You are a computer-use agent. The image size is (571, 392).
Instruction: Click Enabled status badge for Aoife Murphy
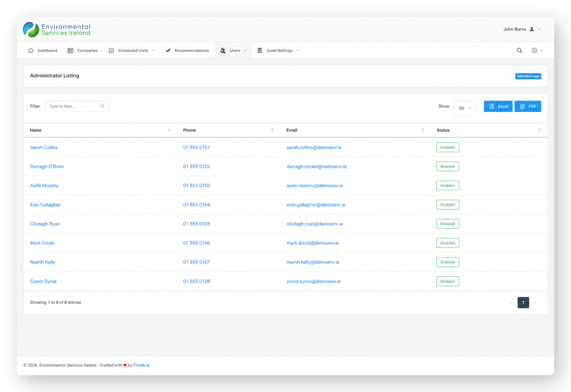tap(447, 185)
